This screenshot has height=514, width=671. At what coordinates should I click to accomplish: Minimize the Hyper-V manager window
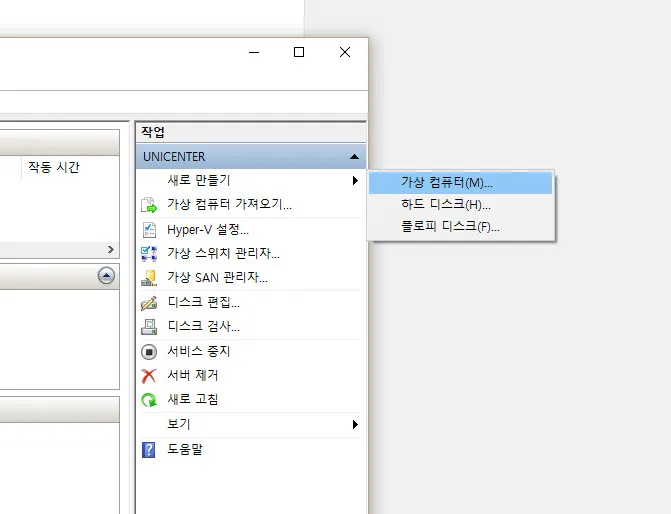point(254,52)
